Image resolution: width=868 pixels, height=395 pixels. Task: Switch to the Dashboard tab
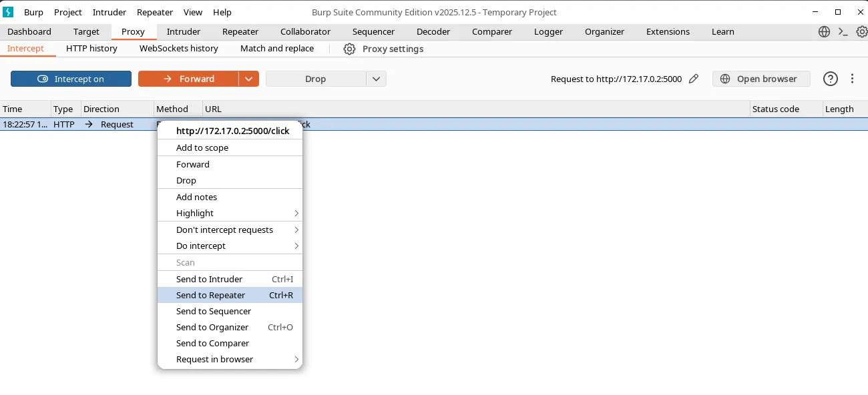(x=29, y=31)
